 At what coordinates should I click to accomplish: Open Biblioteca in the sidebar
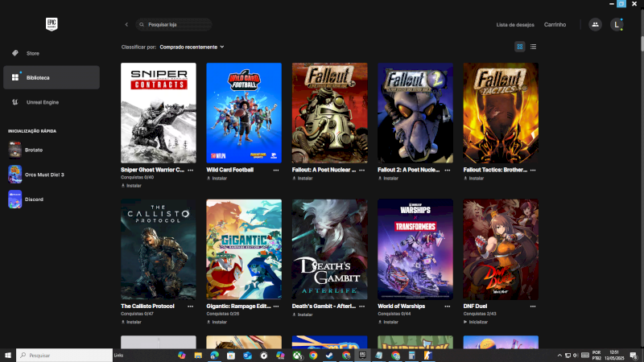click(x=38, y=78)
